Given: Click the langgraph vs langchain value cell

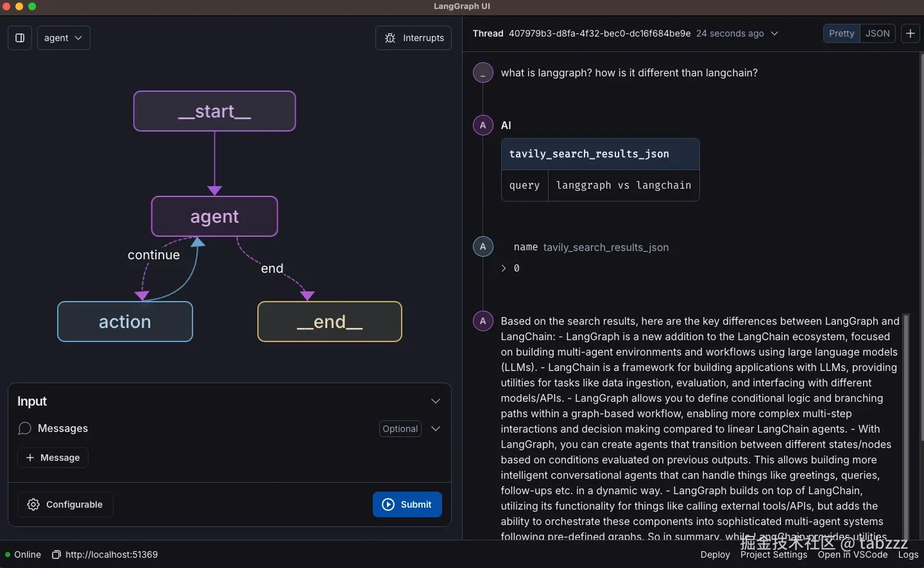Looking at the screenshot, I should tap(624, 185).
